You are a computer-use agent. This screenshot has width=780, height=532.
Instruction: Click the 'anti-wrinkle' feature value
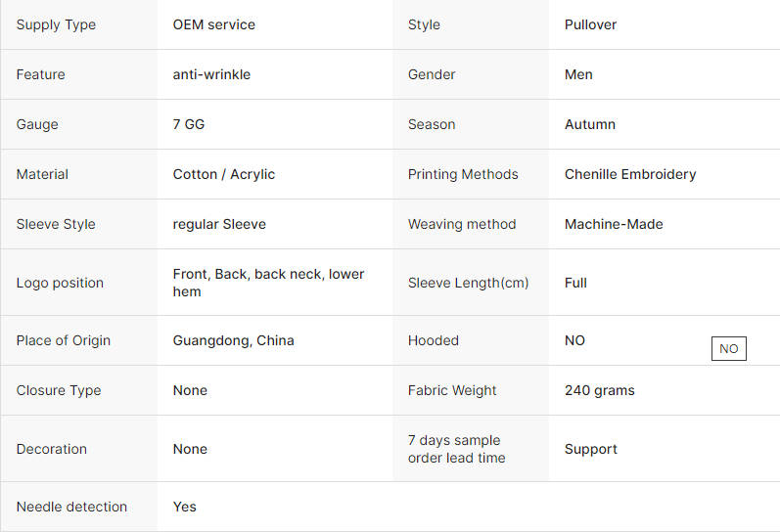(211, 74)
